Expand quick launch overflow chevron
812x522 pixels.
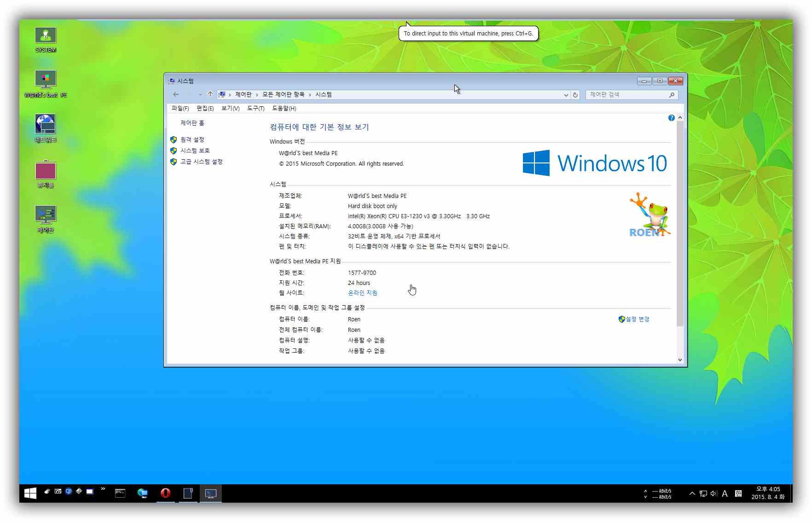tap(103, 489)
